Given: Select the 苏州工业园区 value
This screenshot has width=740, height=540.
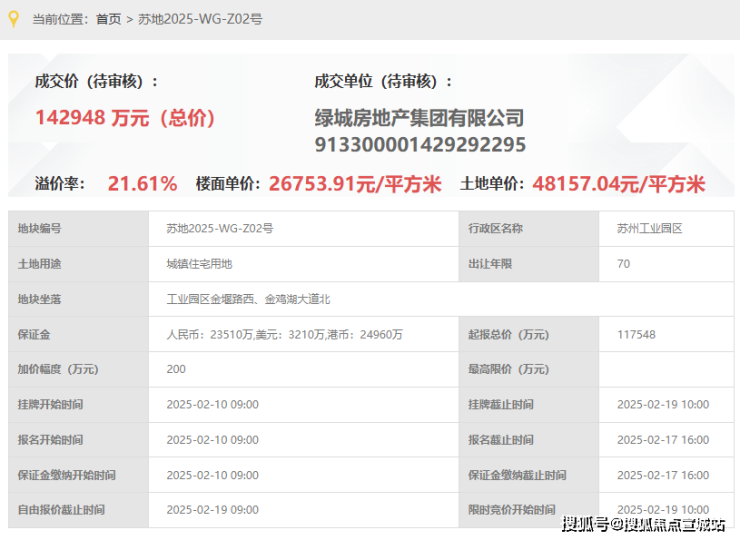Looking at the screenshot, I should click(649, 228).
